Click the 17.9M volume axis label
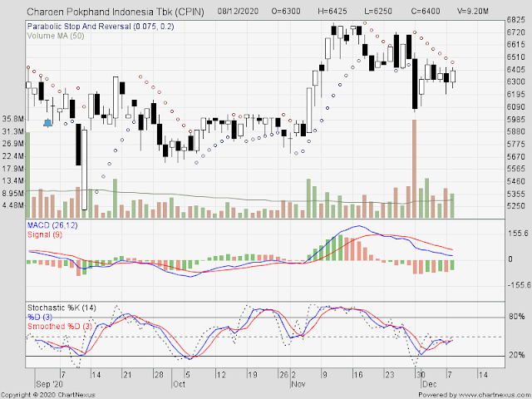Screen dimensions: 532x399 (x=13, y=169)
